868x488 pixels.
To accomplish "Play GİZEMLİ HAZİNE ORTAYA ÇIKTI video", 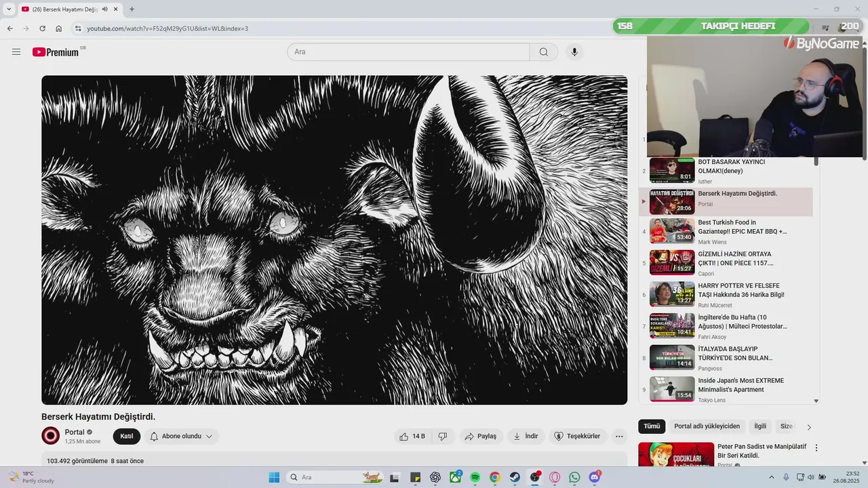I will (726, 263).
